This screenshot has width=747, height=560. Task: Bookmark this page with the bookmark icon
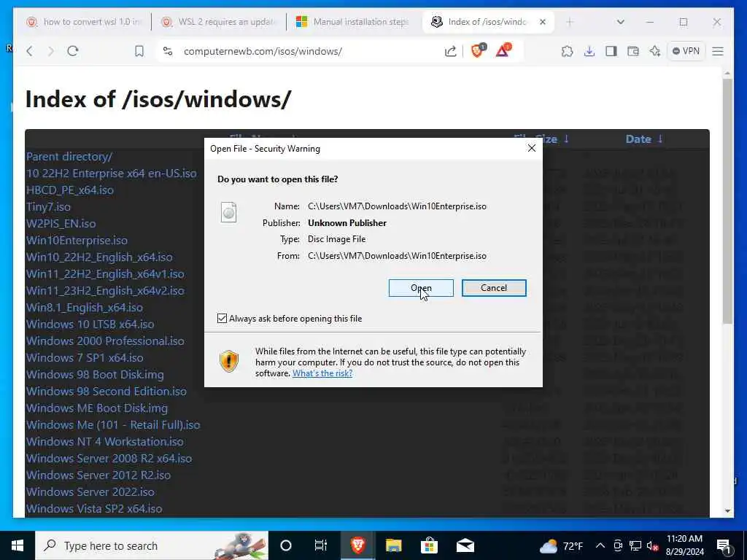tap(139, 51)
